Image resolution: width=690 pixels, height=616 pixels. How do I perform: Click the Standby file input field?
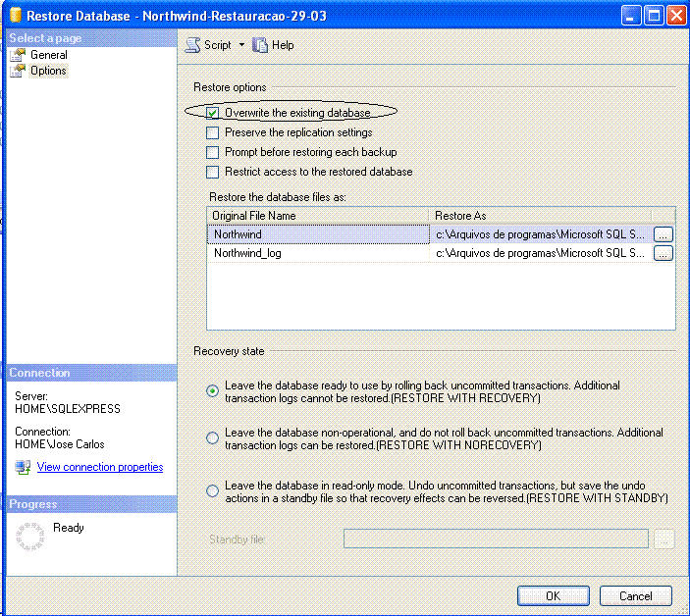pyautogui.click(x=496, y=539)
